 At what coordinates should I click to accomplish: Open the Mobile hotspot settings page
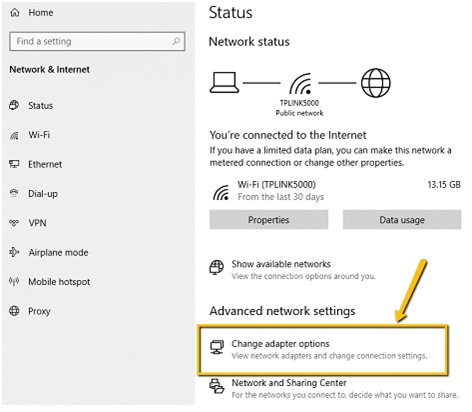click(x=59, y=282)
